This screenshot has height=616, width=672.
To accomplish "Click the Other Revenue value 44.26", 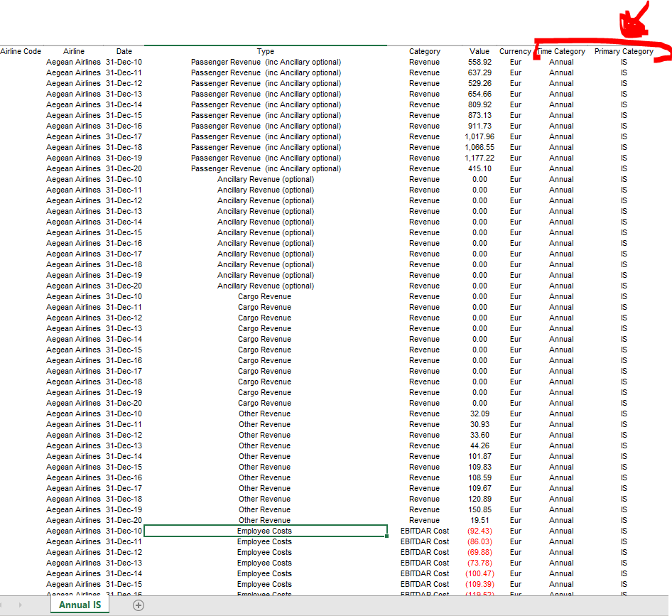I will tap(479, 446).
